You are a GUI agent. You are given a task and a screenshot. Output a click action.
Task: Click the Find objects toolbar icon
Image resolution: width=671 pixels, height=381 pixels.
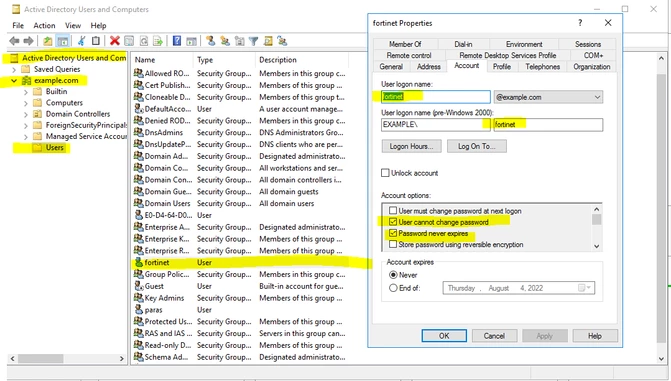point(268,41)
